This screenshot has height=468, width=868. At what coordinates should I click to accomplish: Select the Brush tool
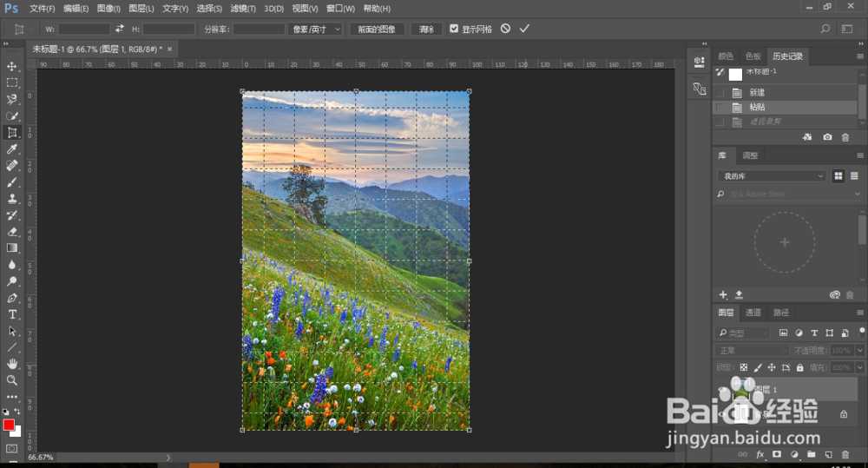coord(11,182)
